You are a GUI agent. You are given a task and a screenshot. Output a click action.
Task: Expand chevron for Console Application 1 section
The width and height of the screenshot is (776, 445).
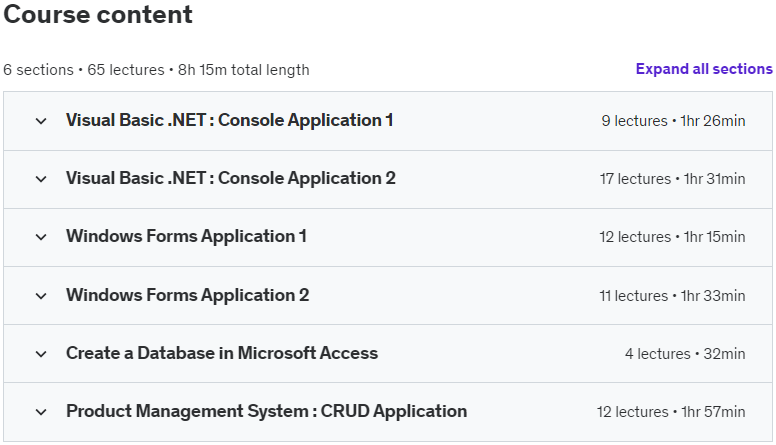41,121
